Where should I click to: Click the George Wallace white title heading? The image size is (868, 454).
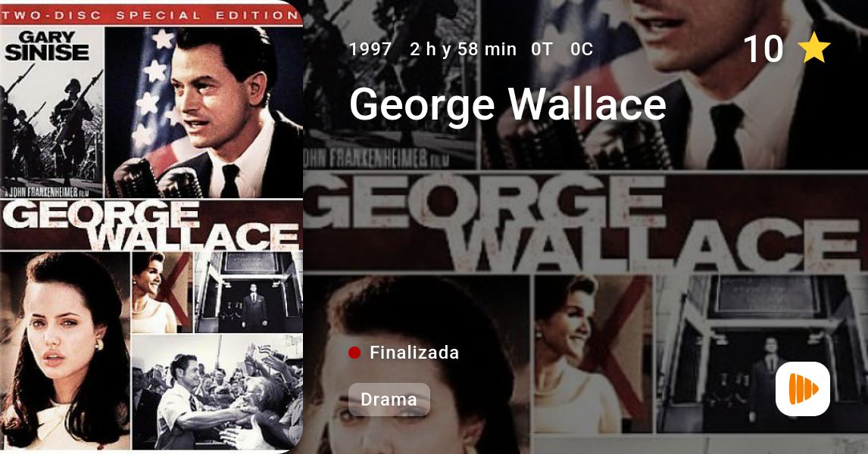(x=507, y=105)
